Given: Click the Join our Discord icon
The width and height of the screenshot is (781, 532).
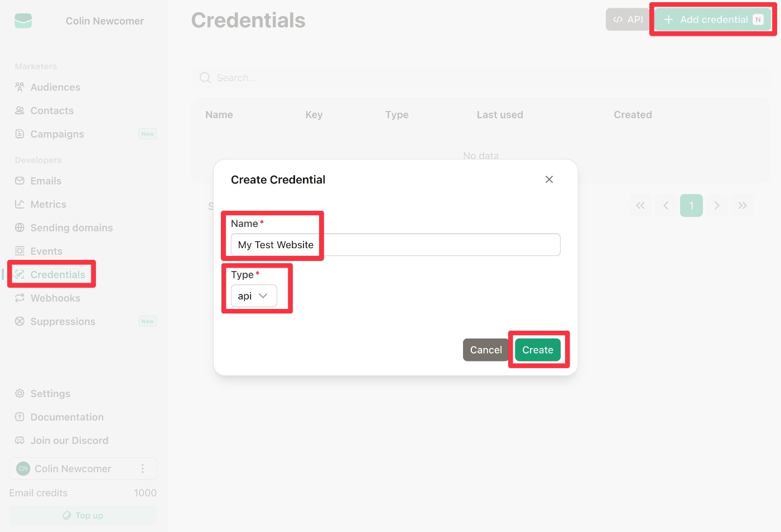Looking at the screenshot, I should click(20, 441).
